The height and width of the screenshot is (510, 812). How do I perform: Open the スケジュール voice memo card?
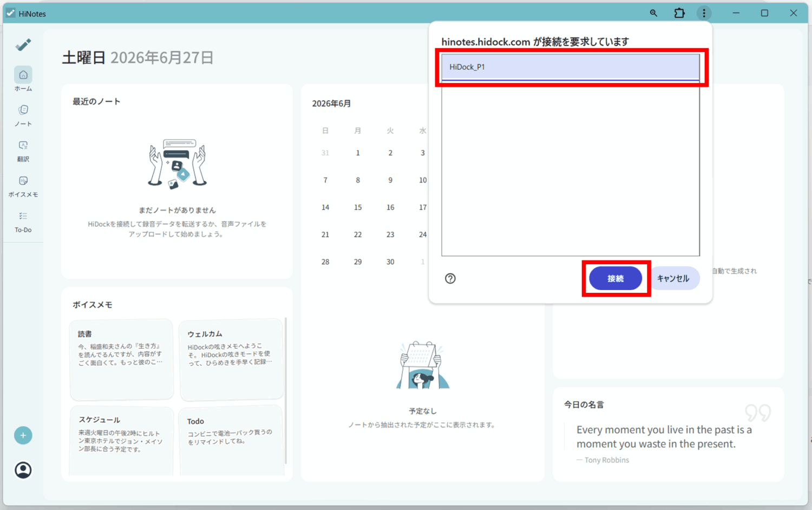tap(121, 441)
